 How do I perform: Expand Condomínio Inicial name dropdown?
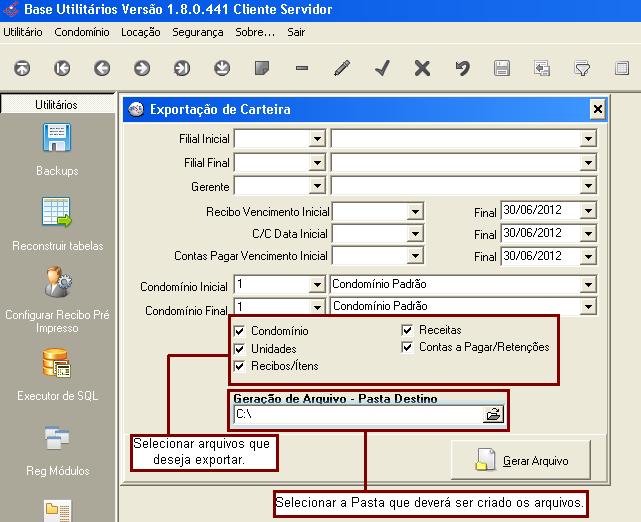[587, 284]
